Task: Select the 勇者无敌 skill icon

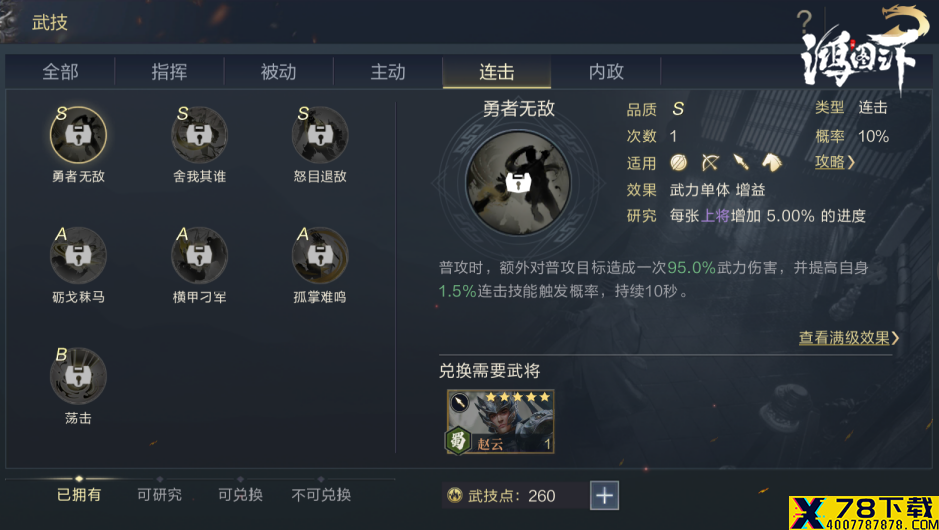Action: pos(78,135)
